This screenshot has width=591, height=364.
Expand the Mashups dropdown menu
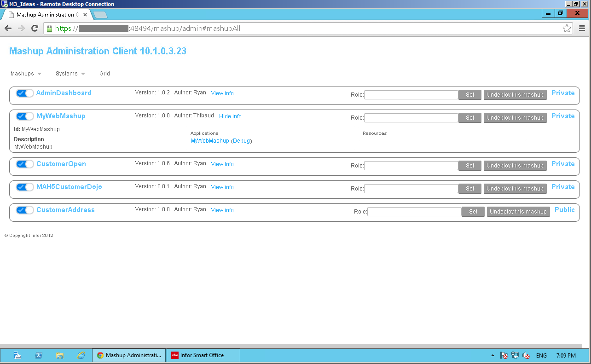click(x=26, y=74)
